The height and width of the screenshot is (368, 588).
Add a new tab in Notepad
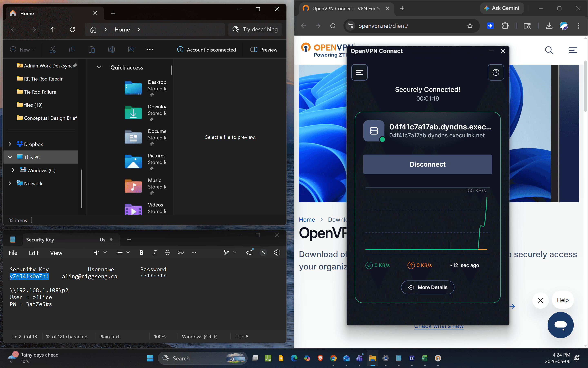pyautogui.click(x=129, y=240)
